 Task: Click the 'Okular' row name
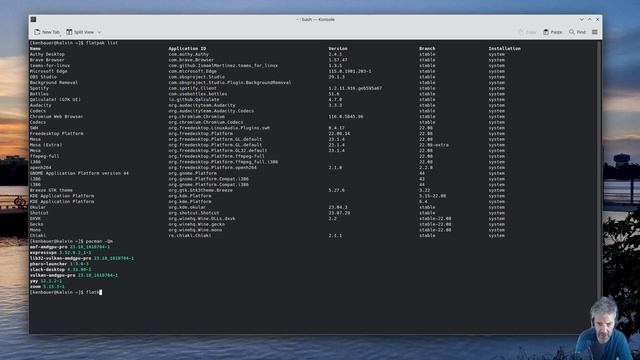(x=38, y=207)
